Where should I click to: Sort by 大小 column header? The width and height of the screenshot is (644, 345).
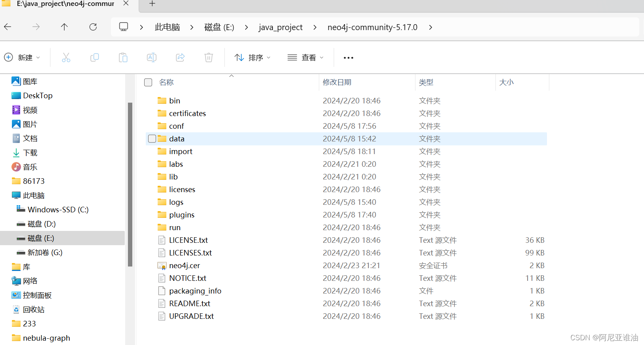[x=507, y=82]
